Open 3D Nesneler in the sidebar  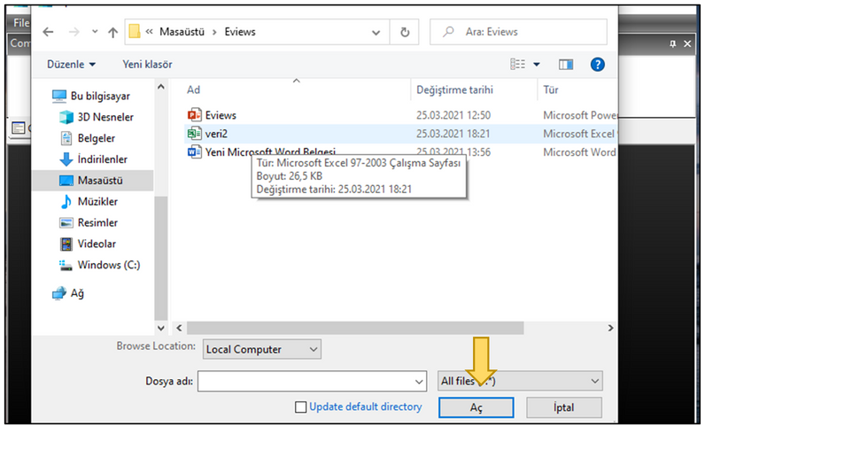[97, 117]
